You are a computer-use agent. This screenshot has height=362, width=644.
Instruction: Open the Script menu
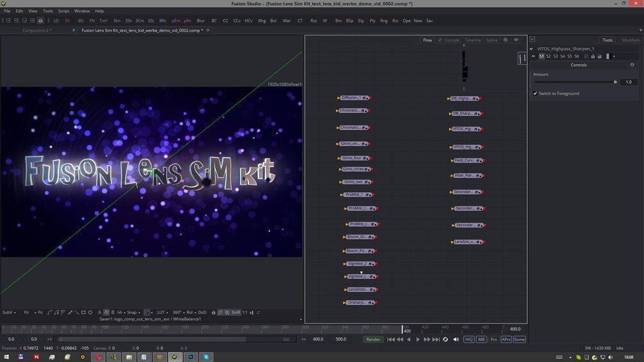(63, 11)
